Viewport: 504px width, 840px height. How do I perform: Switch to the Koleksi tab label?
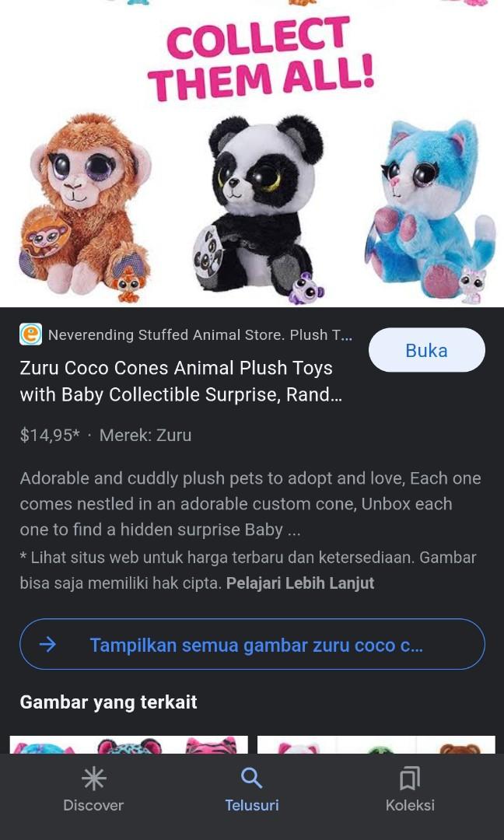click(410, 805)
